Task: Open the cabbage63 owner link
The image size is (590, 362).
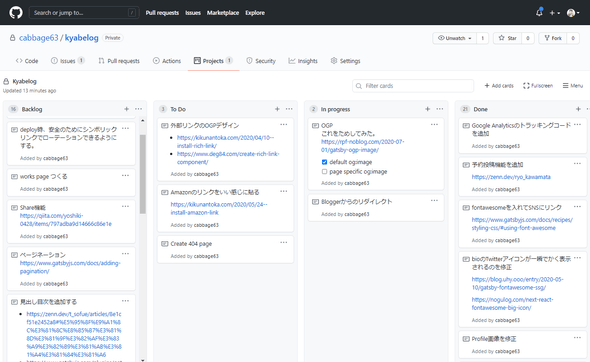Action: coord(38,38)
